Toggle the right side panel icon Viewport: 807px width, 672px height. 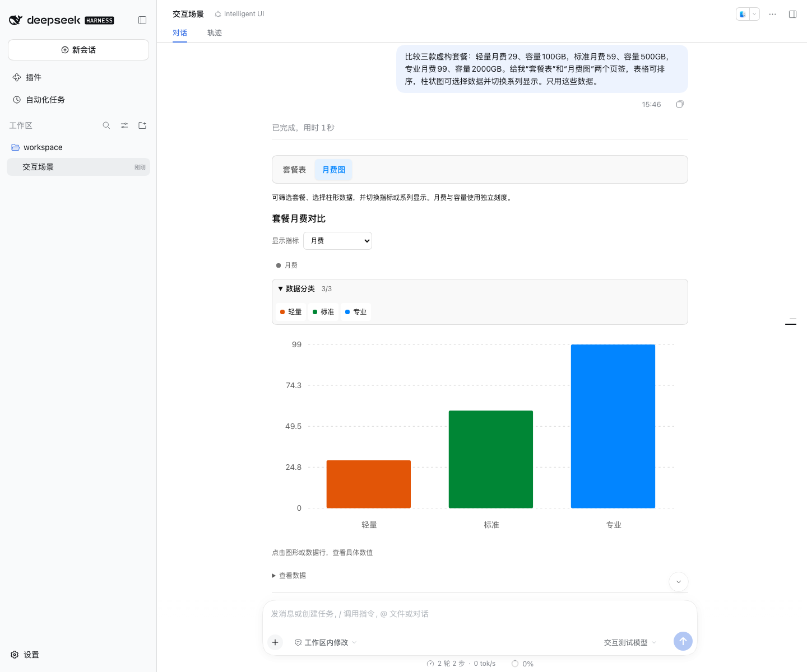(x=792, y=14)
